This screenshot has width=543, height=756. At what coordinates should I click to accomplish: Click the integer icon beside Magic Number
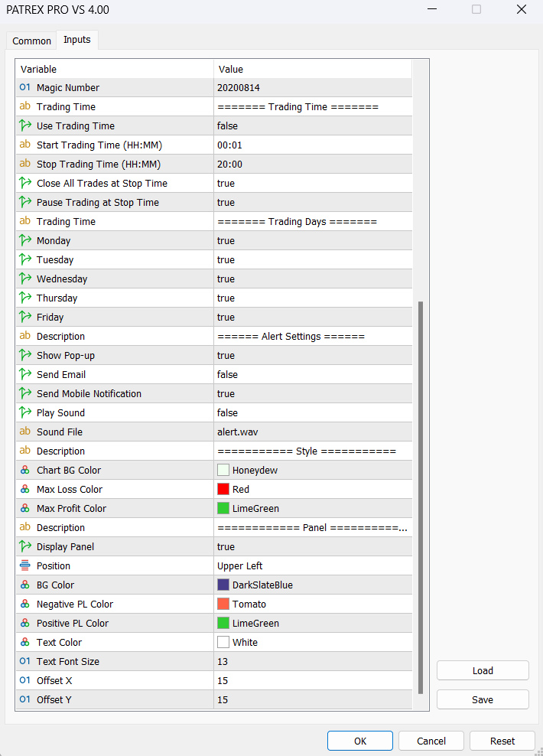(x=25, y=87)
